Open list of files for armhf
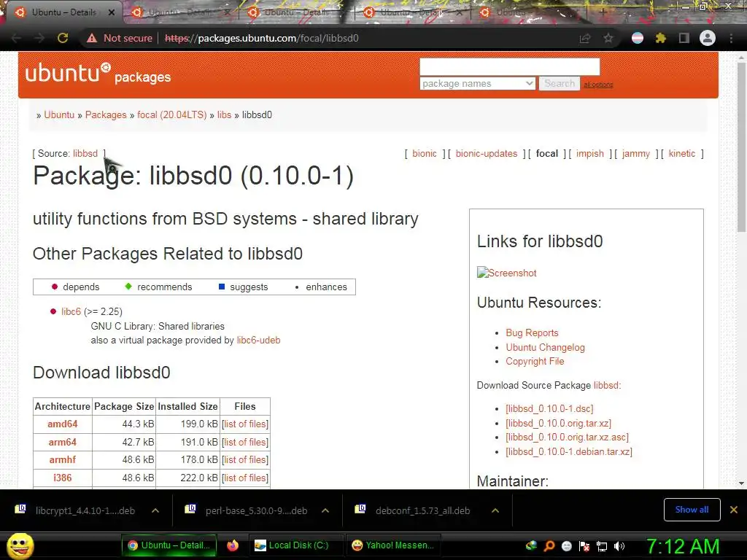The height and width of the screenshot is (560, 747). click(x=245, y=459)
